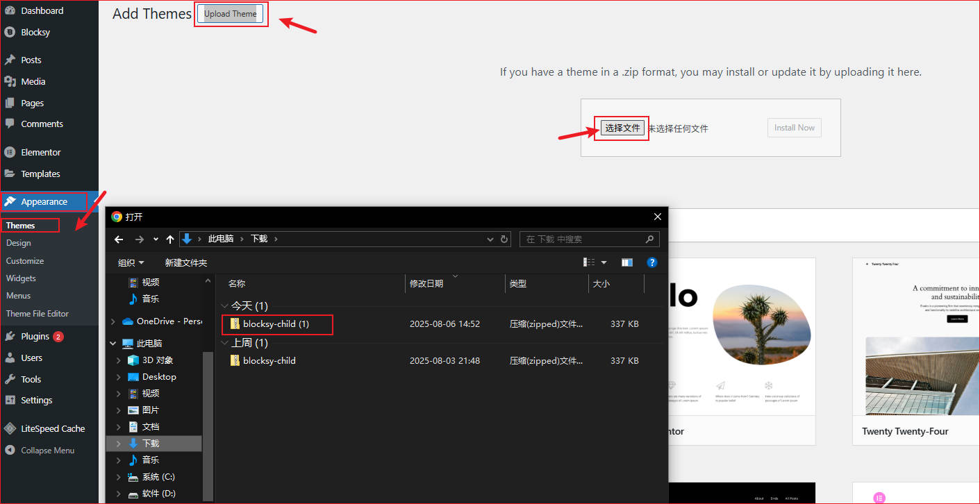Select the 软件 (D:) drive in the tree
The width and height of the screenshot is (980, 504).
click(158, 494)
